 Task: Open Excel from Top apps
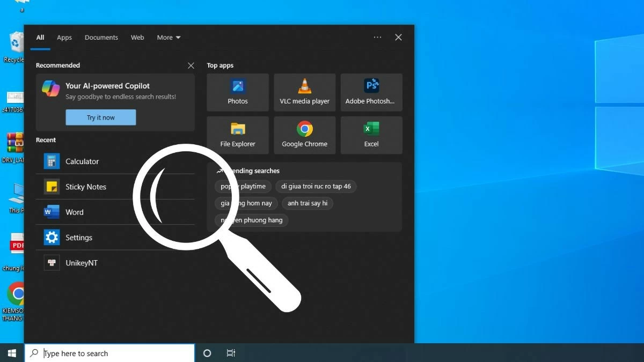point(371,135)
